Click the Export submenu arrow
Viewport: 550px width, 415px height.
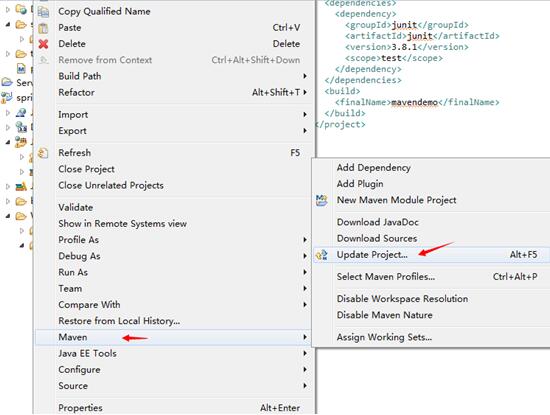(305, 131)
